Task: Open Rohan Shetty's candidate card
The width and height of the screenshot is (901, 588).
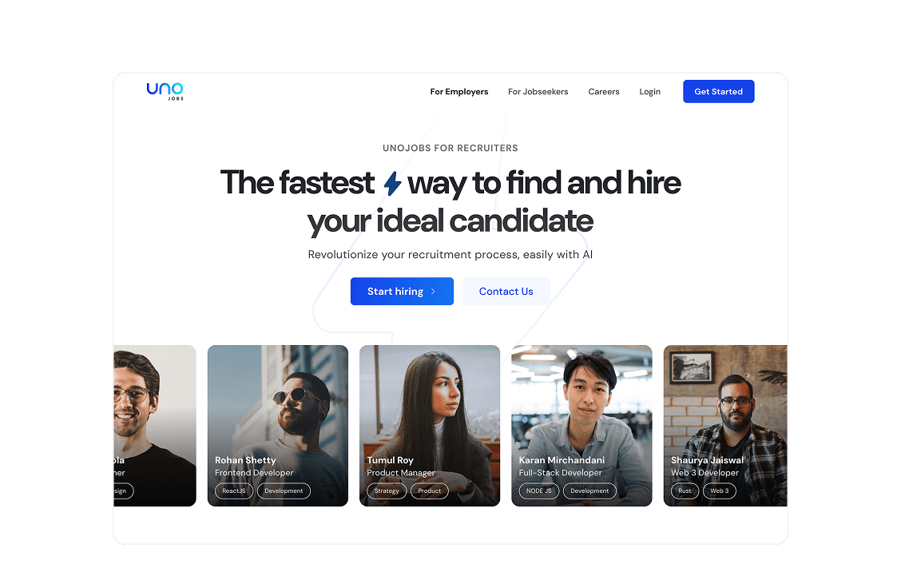Action: pos(277,425)
